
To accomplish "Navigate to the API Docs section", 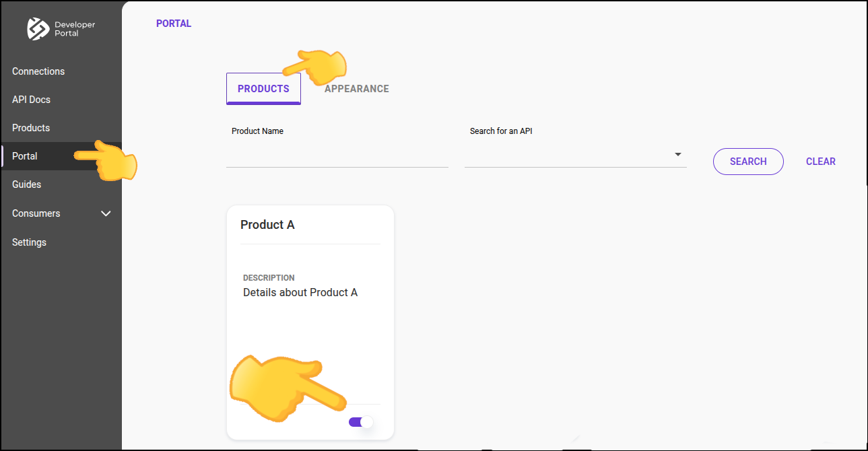I will point(31,99).
